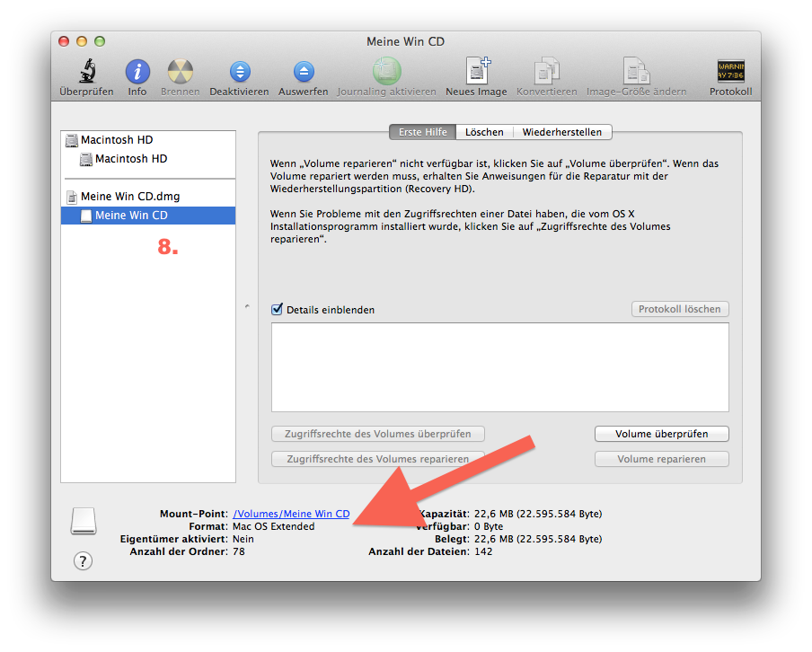
Task: Select Meine Win CD.dmg disk image
Action: pyautogui.click(x=148, y=197)
